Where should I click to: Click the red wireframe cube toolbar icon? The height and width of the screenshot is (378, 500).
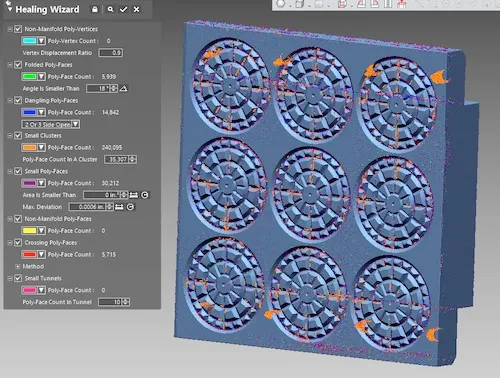[342, 4]
